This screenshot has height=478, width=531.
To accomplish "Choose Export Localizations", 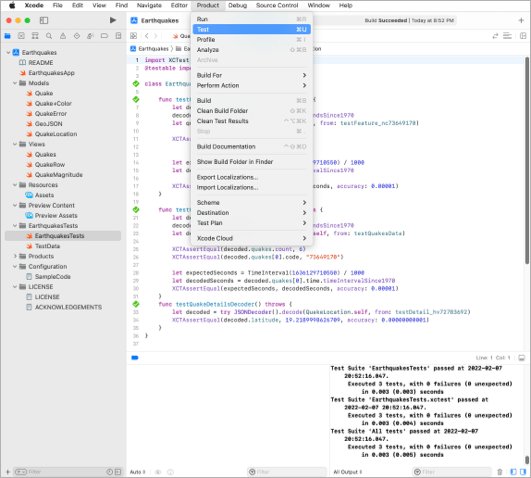I will pos(252,177).
